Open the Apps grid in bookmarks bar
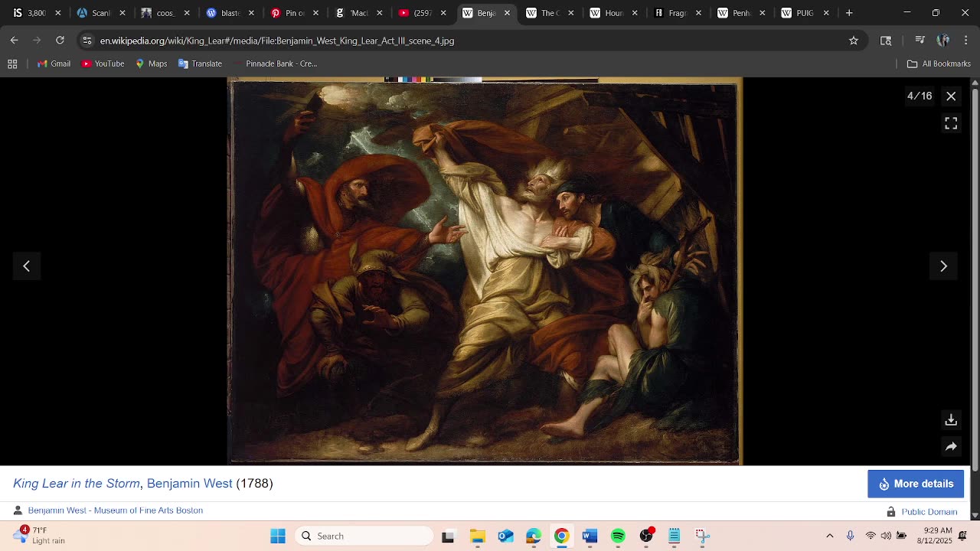The image size is (980, 551). pos(12,64)
